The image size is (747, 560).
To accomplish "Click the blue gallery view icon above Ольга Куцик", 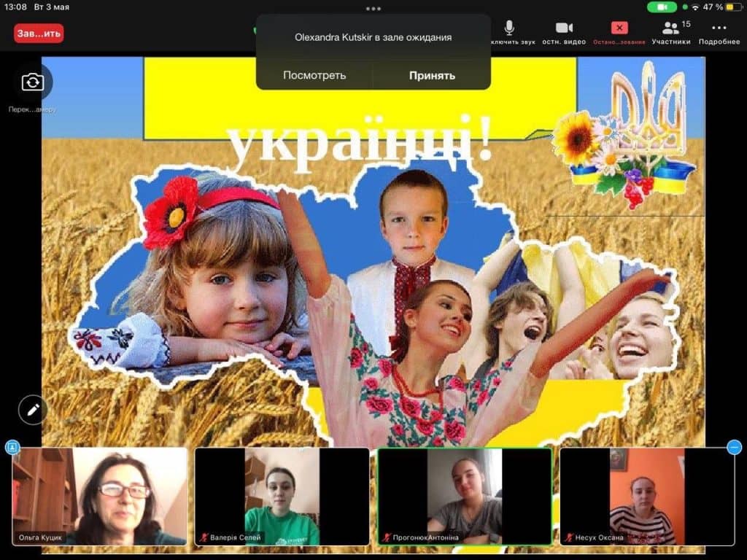I will pos(12,448).
